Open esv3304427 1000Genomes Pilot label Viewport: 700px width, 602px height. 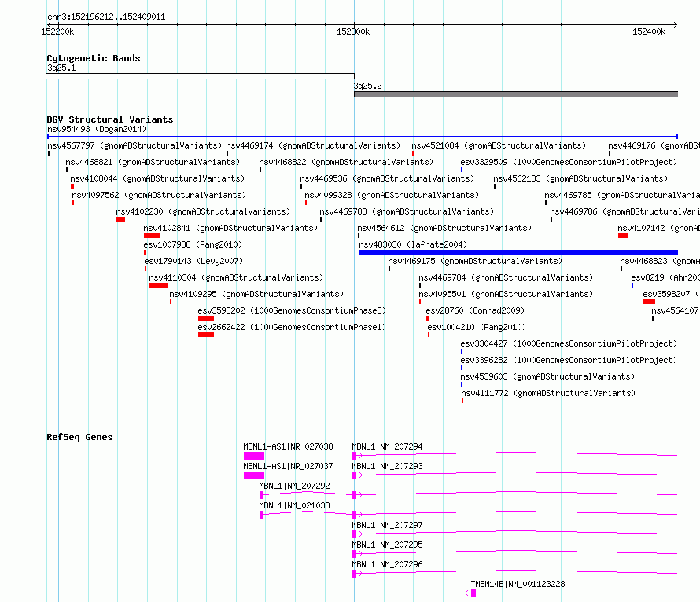[569, 343]
